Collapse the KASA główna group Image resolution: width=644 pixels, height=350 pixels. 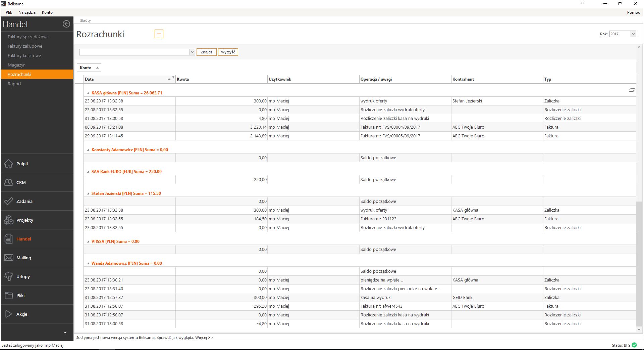click(88, 93)
